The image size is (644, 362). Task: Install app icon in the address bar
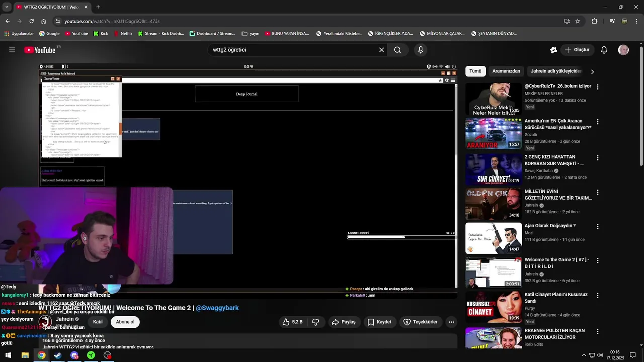(567, 21)
